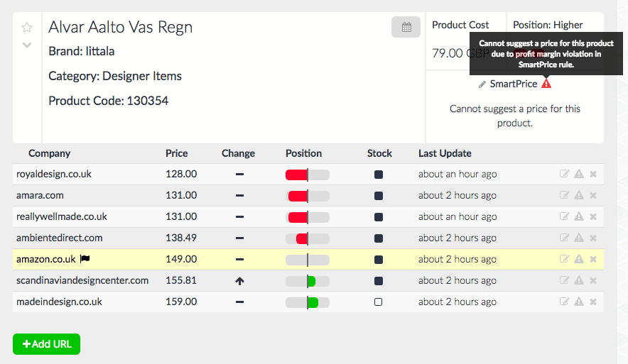Click the position bar for ambientedirect.com
Image resolution: width=628 pixels, height=364 pixels.
tap(307, 238)
